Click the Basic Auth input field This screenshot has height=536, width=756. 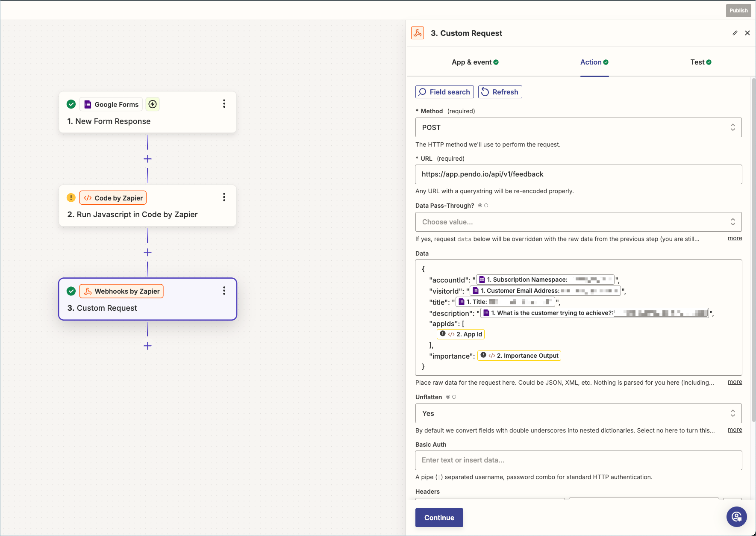pyautogui.click(x=579, y=460)
